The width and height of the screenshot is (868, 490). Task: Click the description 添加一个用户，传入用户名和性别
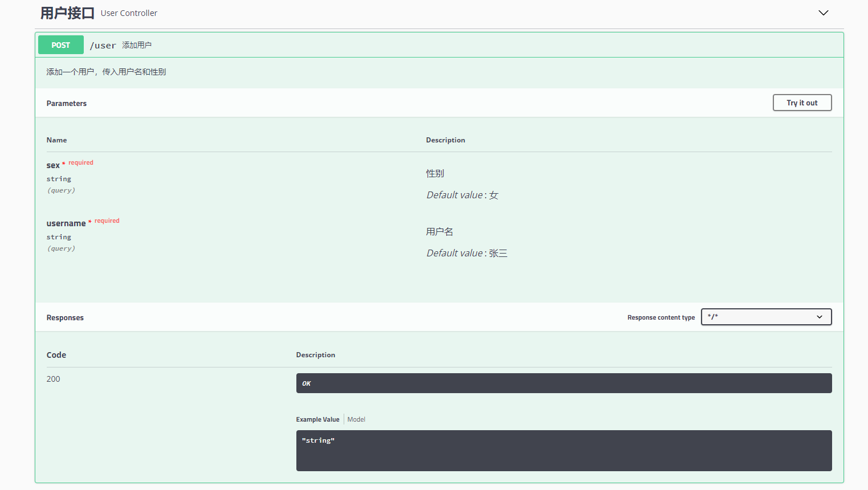[106, 72]
